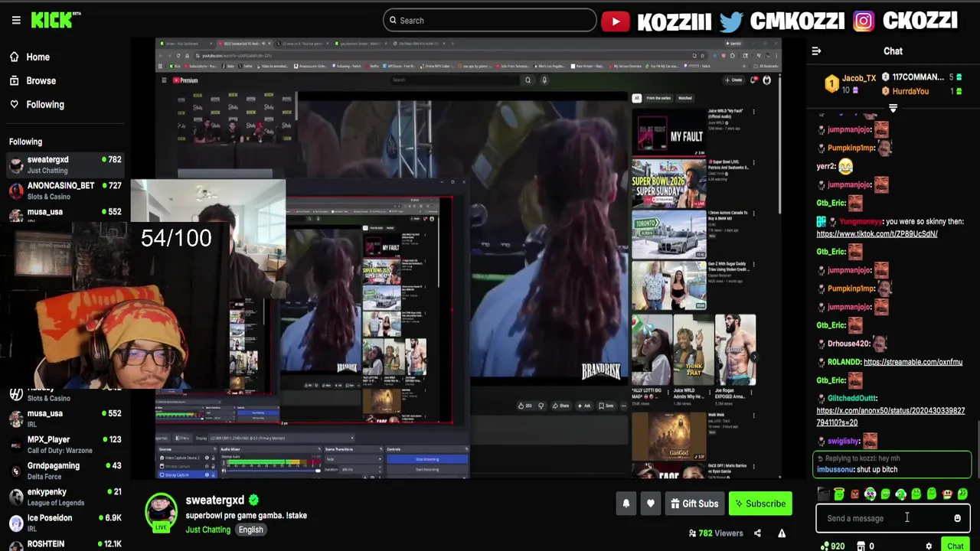980x551 pixels.
Task: Insert the first dark picture emote
Action: pos(823,494)
